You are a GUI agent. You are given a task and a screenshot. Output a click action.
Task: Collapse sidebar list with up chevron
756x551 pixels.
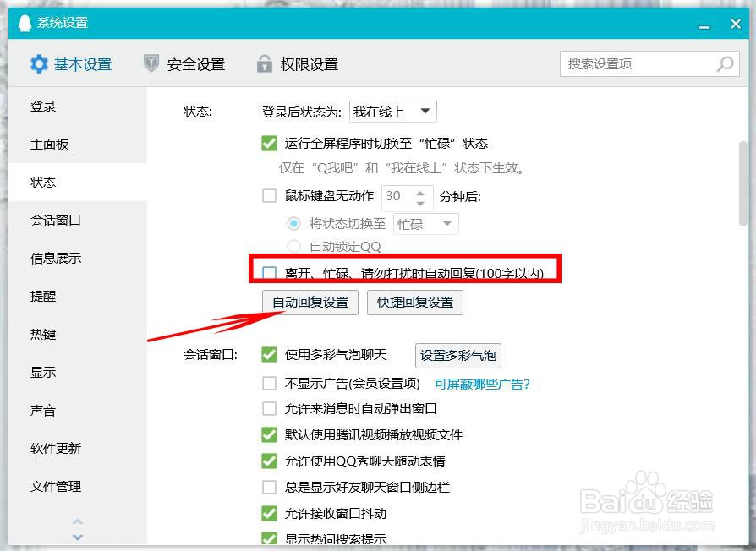pos(78,521)
